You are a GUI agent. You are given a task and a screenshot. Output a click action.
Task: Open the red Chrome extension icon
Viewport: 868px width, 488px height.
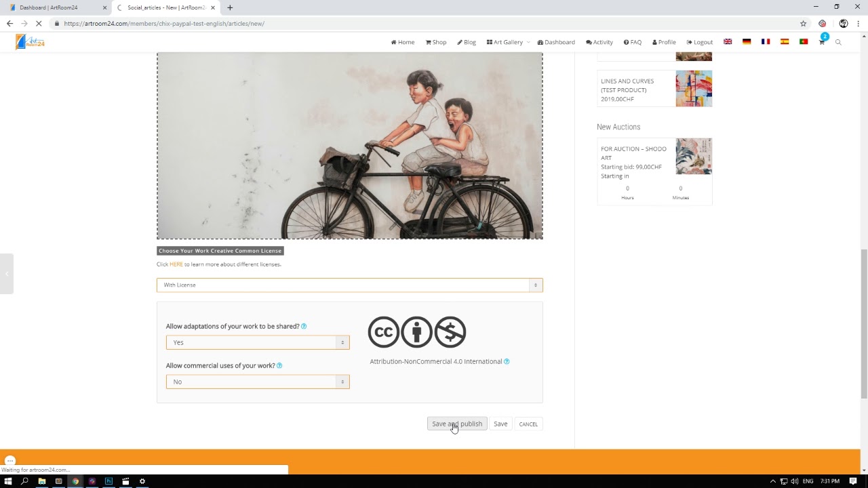(823, 23)
